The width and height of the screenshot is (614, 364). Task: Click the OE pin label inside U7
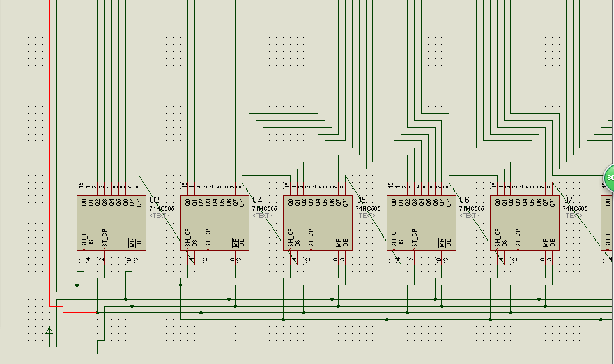(552, 243)
